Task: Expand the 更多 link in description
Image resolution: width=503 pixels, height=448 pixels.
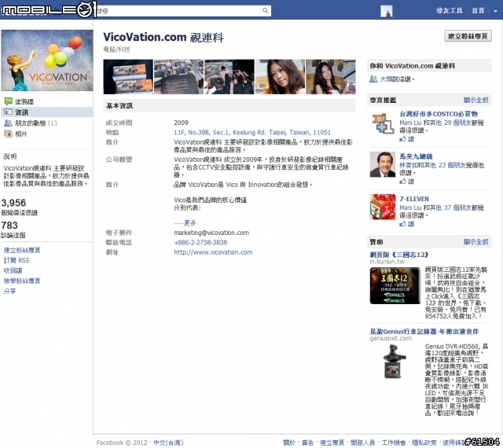Action: [x=189, y=222]
